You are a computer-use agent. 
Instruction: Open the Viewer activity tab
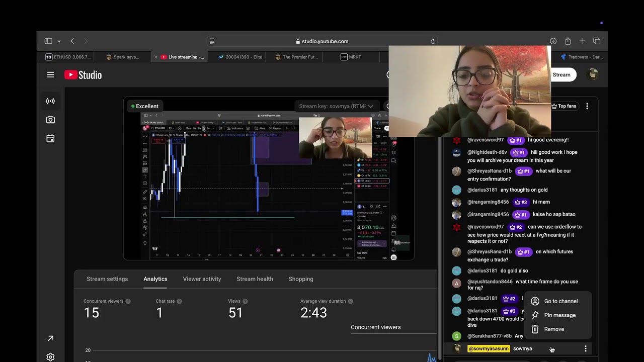(x=202, y=279)
